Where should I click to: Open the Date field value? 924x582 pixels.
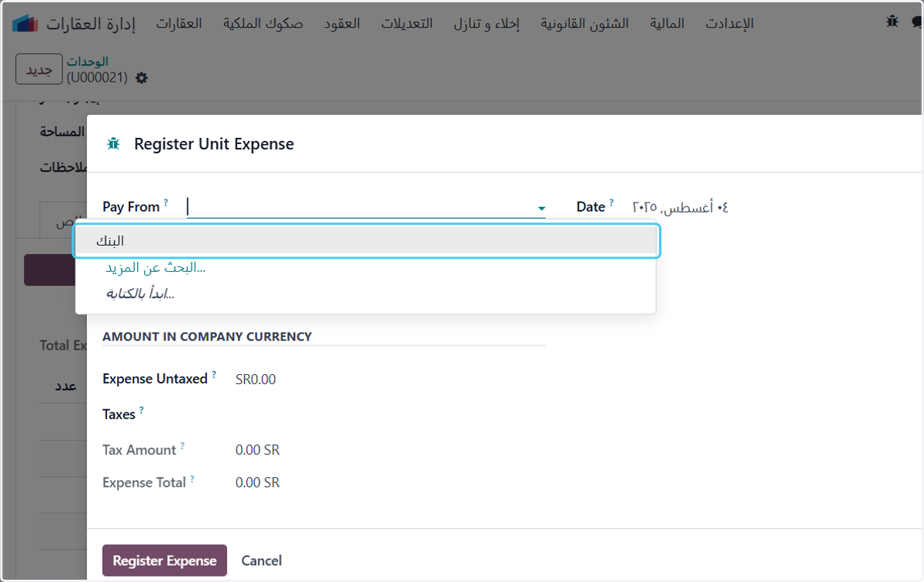[x=680, y=206]
